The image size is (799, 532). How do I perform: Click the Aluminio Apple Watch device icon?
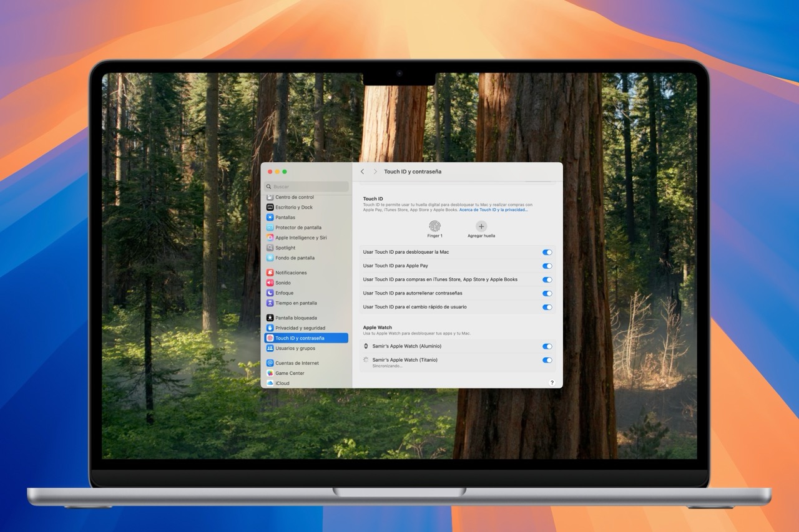(366, 346)
